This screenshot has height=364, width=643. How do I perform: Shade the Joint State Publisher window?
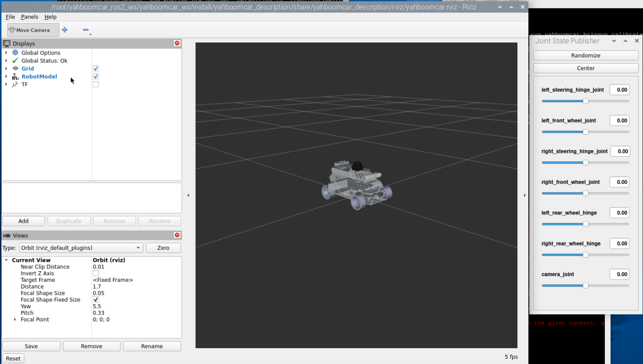point(614,41)
